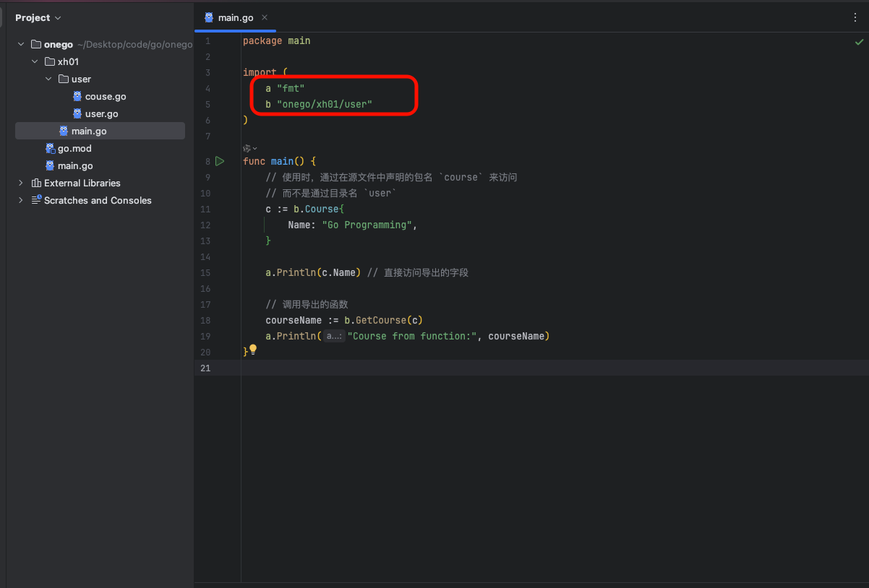Click the green inspection checkmark widget
This screenshot has width=869, height=588.
[859, 43]
